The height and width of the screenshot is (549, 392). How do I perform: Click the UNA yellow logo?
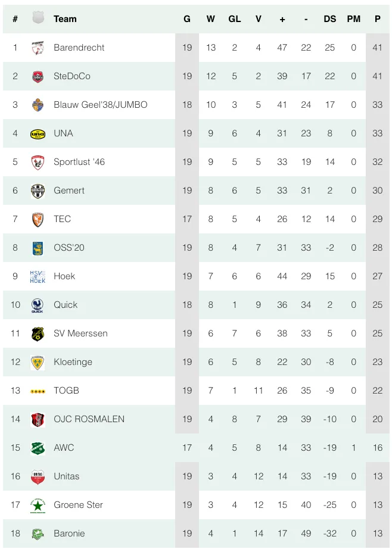(38, 133)
